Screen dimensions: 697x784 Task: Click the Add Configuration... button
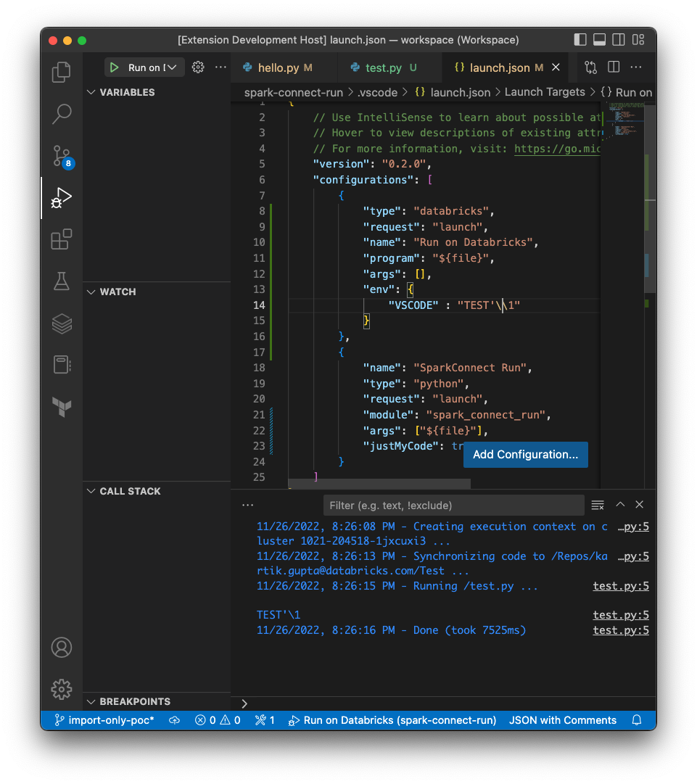pos(526,455)
